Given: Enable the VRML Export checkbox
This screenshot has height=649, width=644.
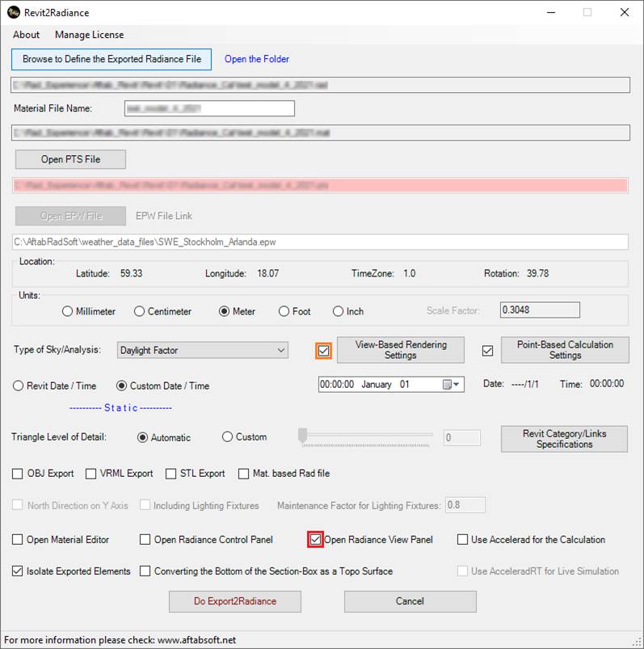Looking at the screenshot, I should [90, 474].
